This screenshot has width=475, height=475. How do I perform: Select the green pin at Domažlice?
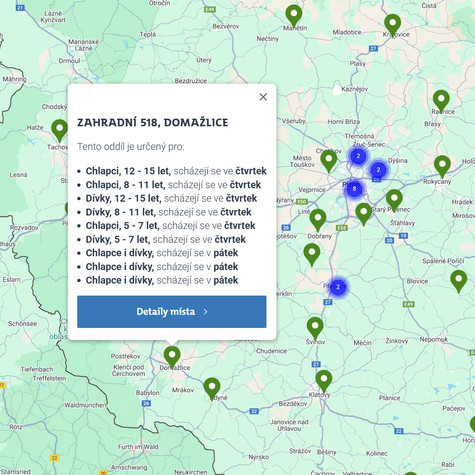172,357
